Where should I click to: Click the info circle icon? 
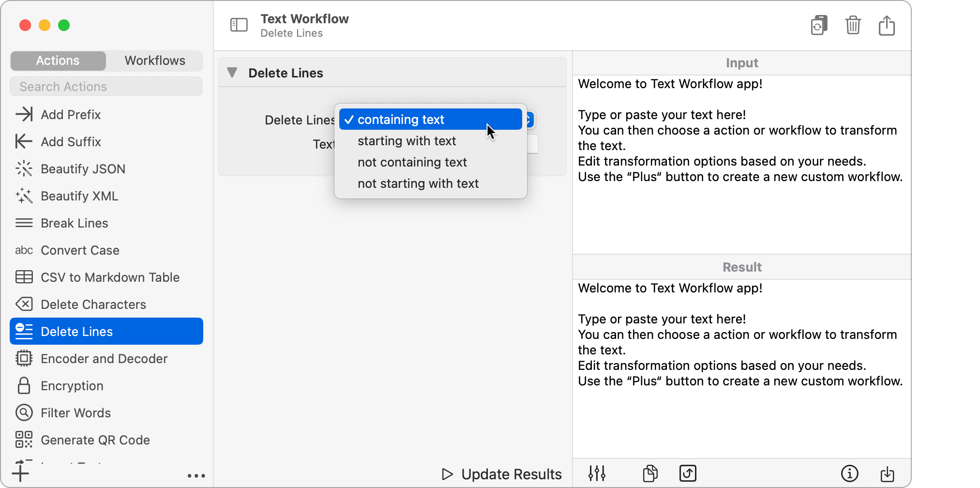tap(849, 473)
